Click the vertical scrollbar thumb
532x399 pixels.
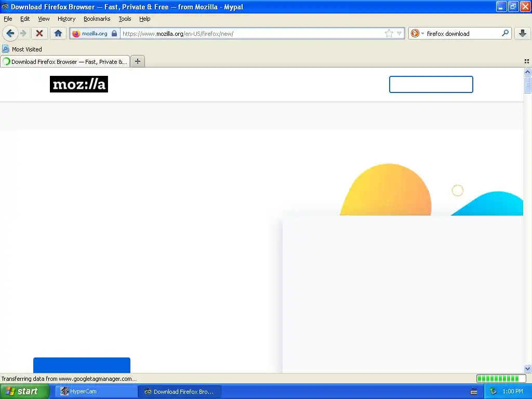[x=527, y=84]
